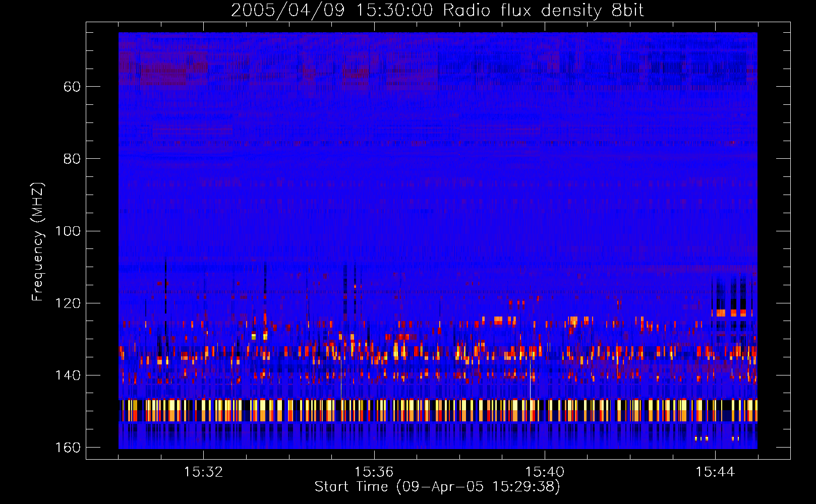
Task: Click the 15:32 time tick label
Action: pyautogui.click(x=203, y=472)
